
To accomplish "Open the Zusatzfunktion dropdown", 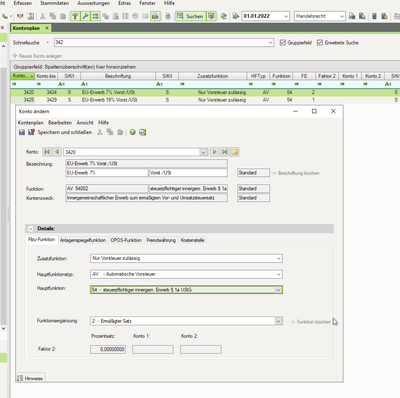I will click(279, 258).
